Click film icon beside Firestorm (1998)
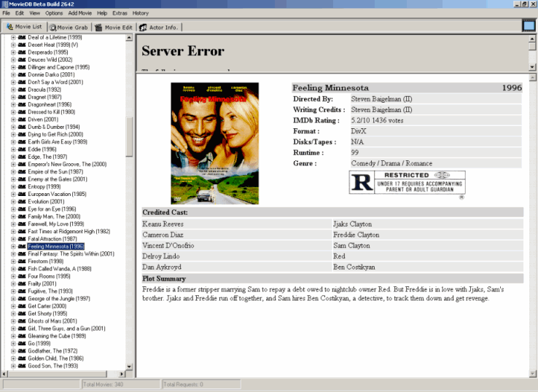This screenshot has width=538, height=392. [22, 261]
